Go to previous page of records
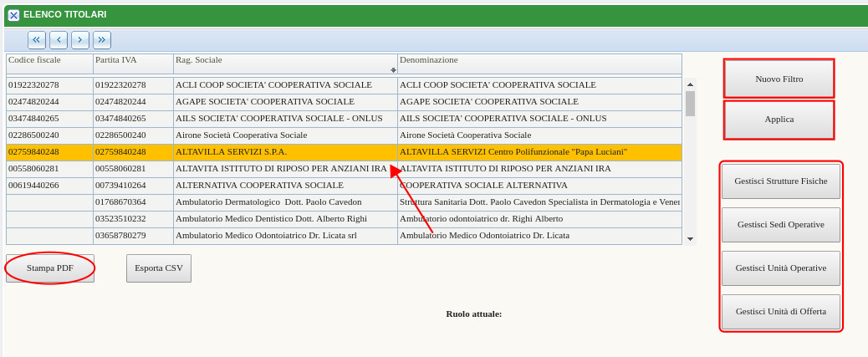Screen dimensions: 868x357 [59, 40]
